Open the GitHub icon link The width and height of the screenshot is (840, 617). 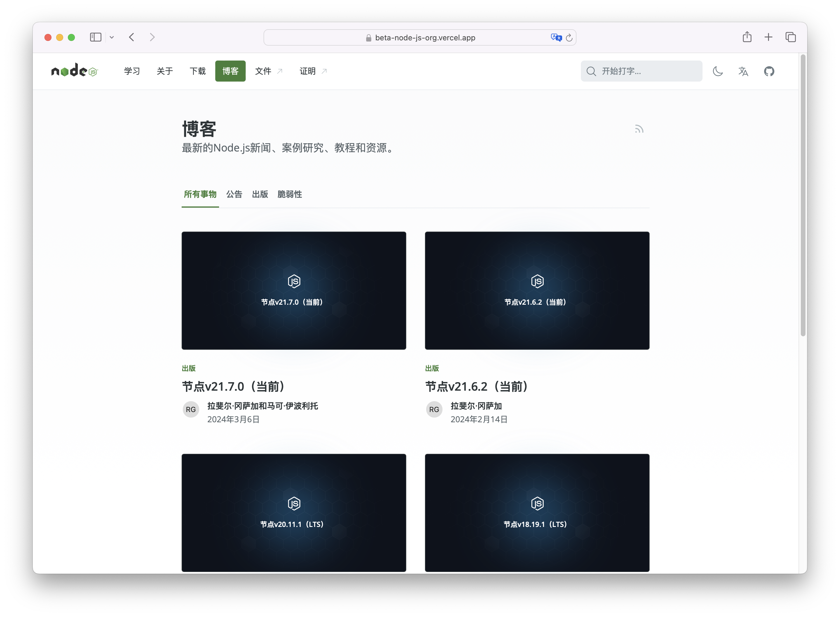(769, 71)
